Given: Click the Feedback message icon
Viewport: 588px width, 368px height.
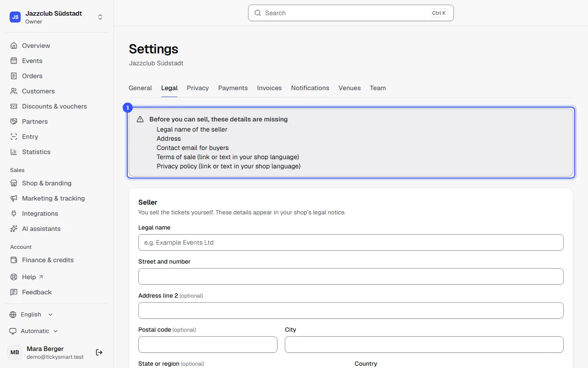Looking at the screenshot, I should coord(14,292).
